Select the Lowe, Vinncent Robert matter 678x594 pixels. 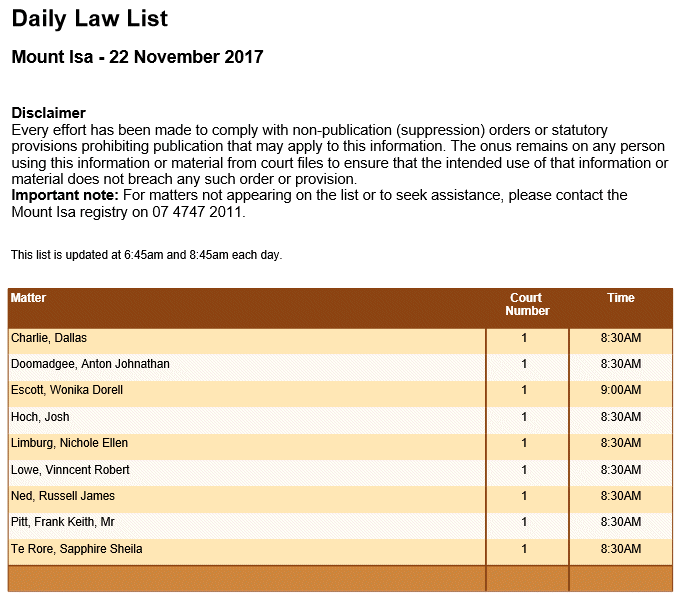click(70, 470)
